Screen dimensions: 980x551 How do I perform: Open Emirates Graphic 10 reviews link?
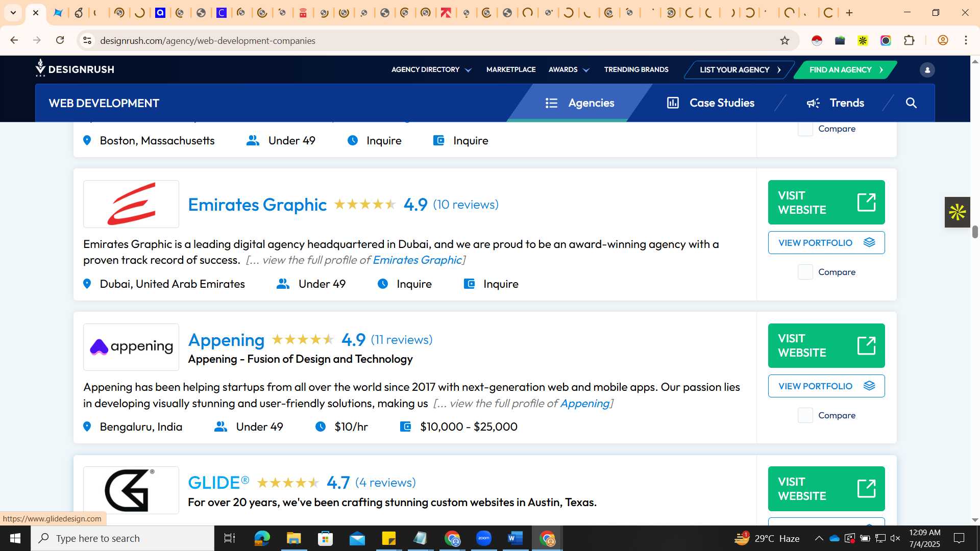click(x=465, y=205)
